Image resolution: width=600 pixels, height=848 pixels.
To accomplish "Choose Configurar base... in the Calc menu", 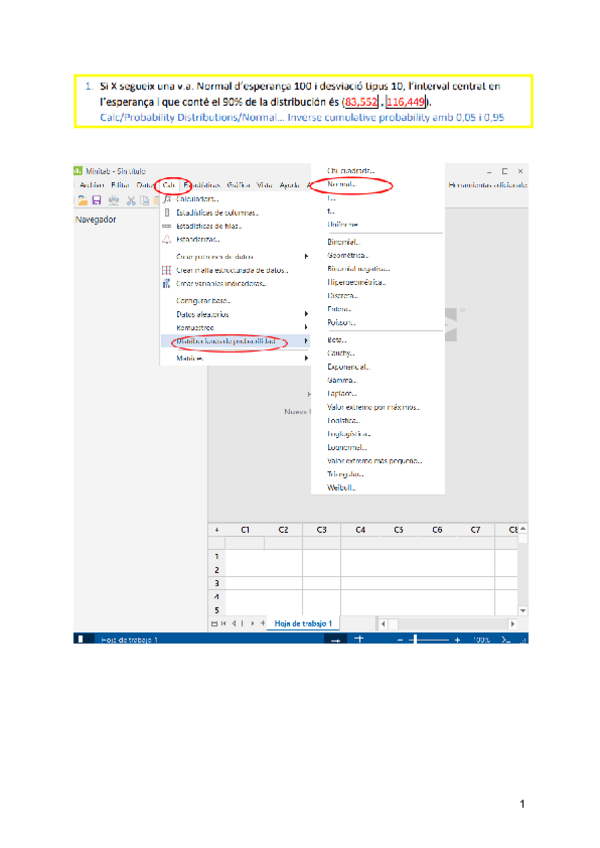I will click(203, 300).
